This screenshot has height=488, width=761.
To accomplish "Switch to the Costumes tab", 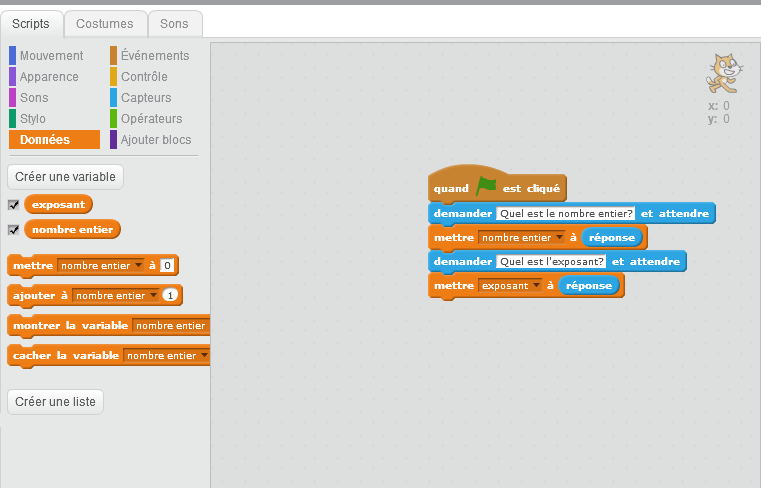I will tap(104, 23).
